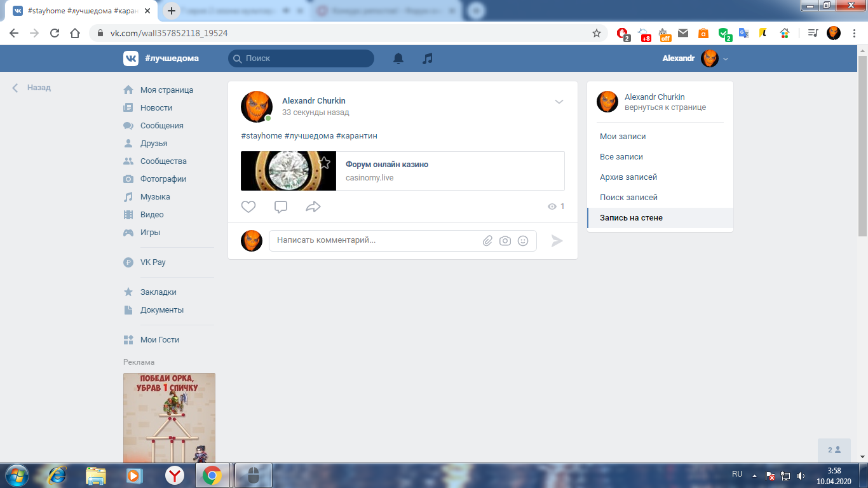The width and height of the screenshot is (868, 488).
Task: Launch Internet Explorer from the taskbar
Action: [x=58, y=475]
